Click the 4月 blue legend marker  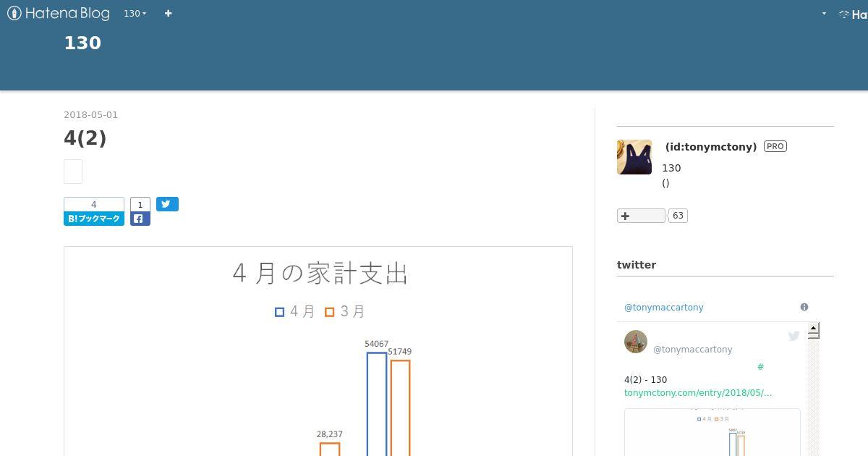[279, 312]
